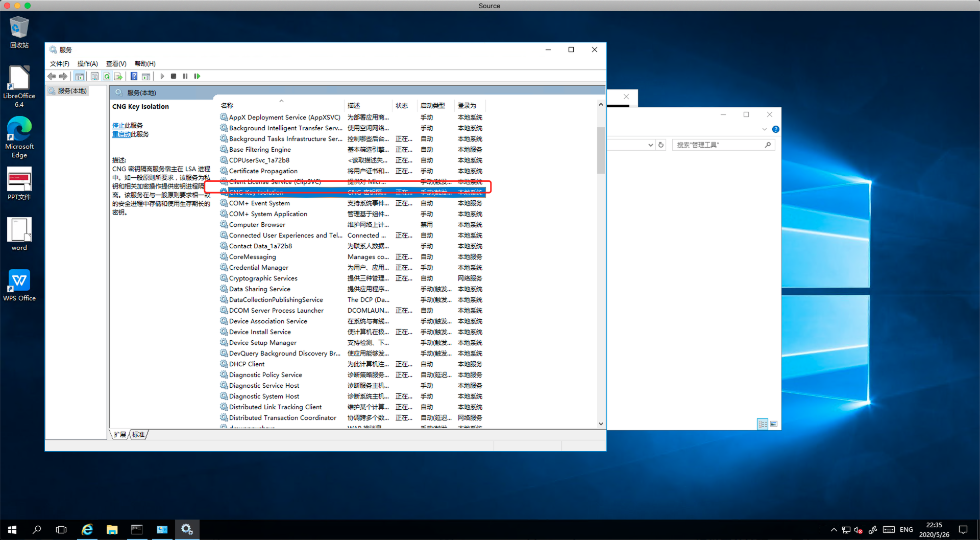This screenshot has height=540, width=980.
Task: Click the 停止 service link
Action: pyautogui.click(x=118, y=126)
